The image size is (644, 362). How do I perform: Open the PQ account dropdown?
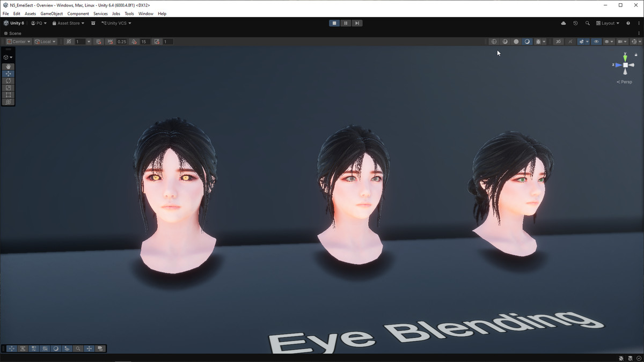point(39,23)
